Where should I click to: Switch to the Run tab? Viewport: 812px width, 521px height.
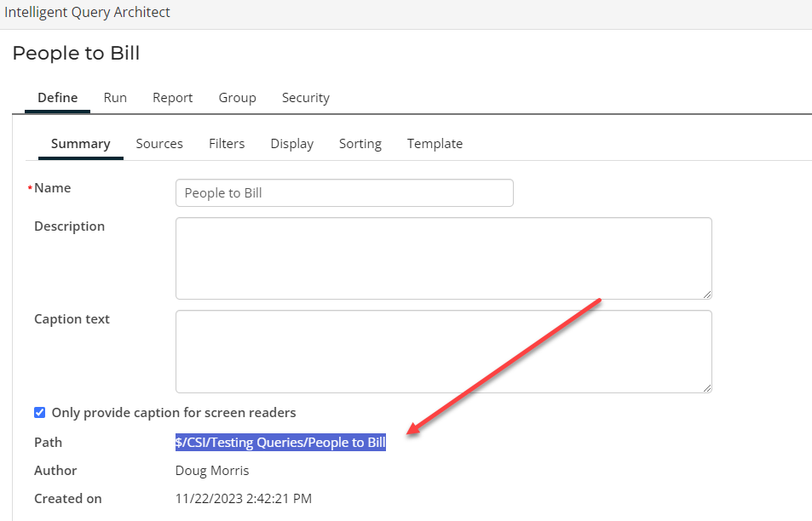115,98
